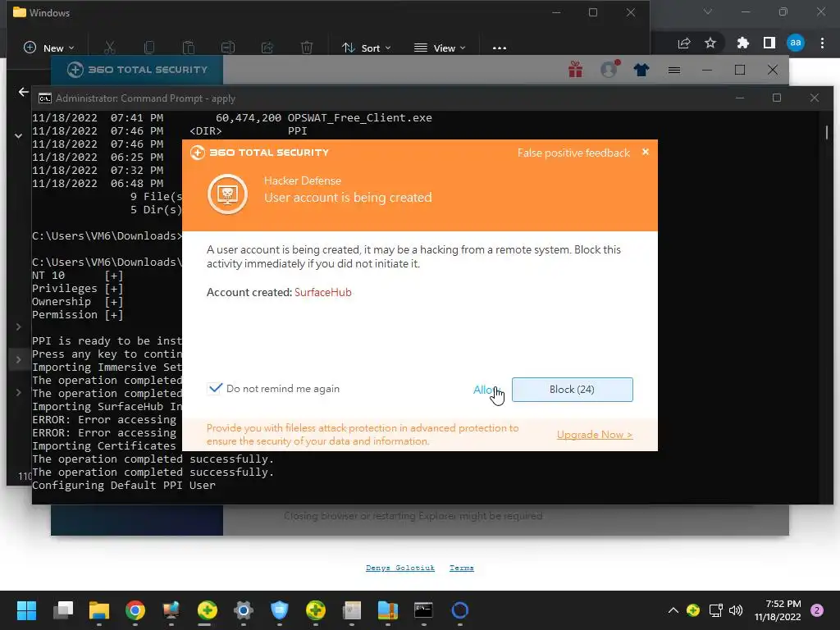Show hidden tray icons chevron
Image resolution: width=840 pixels, height=630 pixels.
pos(673,610)
